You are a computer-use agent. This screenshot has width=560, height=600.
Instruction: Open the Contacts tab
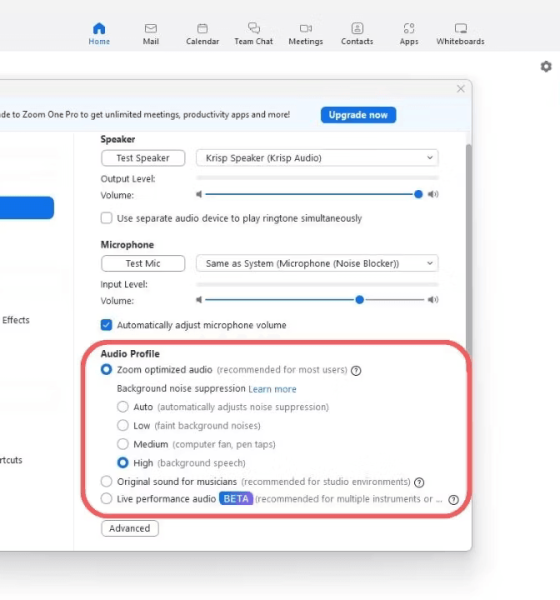(x=357, y=34)
